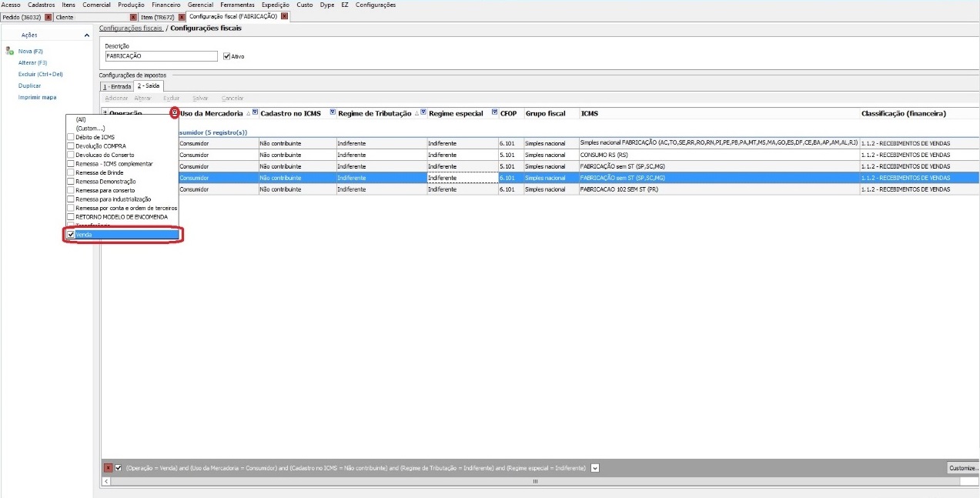Open the Operação column filter dropdown
The image size is (980, 498).
pyautogui.click(x=175, y=113)
